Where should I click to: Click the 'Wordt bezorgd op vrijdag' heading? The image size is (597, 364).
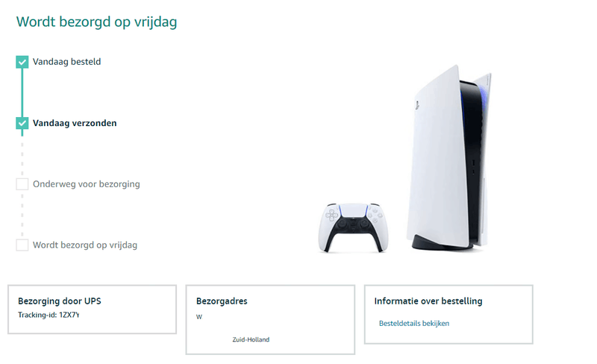click(x=96, y=22)
